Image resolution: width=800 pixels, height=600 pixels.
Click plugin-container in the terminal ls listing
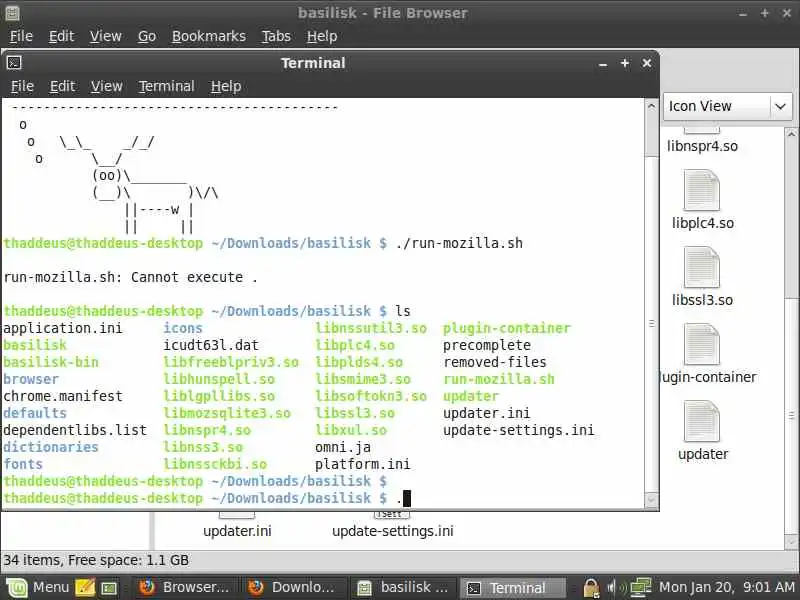[507, 328]
